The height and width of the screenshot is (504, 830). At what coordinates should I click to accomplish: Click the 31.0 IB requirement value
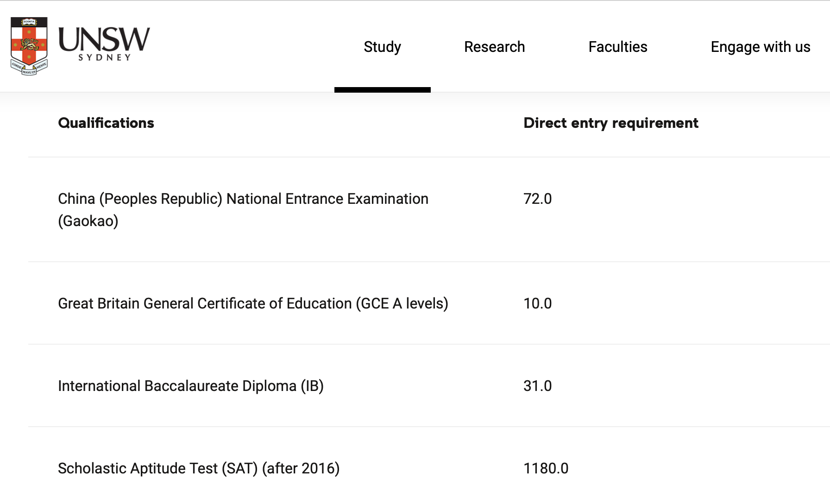coord(537,386)
